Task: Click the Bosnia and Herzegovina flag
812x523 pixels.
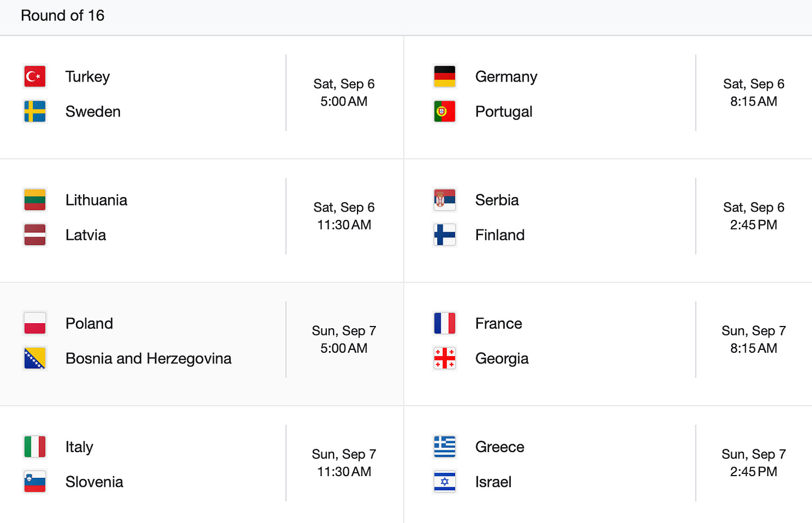Action: coord(35,358)
